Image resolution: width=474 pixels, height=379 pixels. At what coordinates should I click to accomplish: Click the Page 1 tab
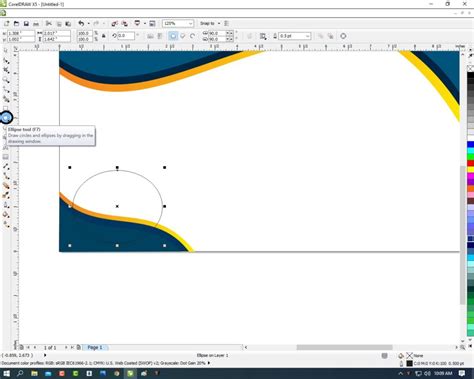tap(95, 347)
